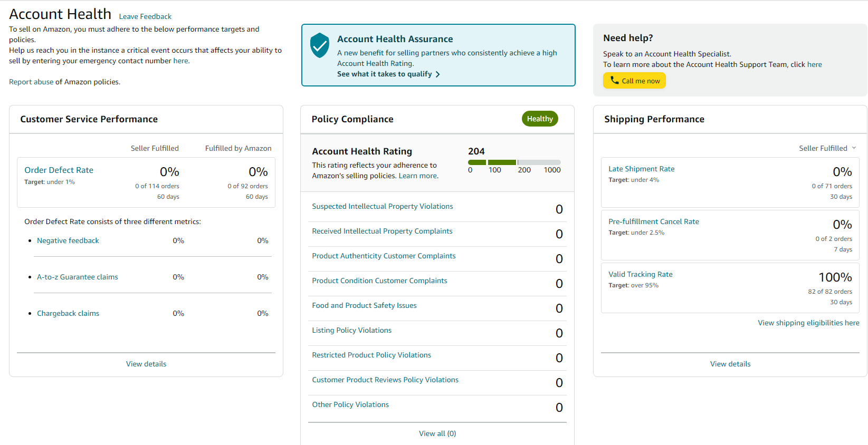Click the 100% Valid Tracking Rate value

pos(835,277)
